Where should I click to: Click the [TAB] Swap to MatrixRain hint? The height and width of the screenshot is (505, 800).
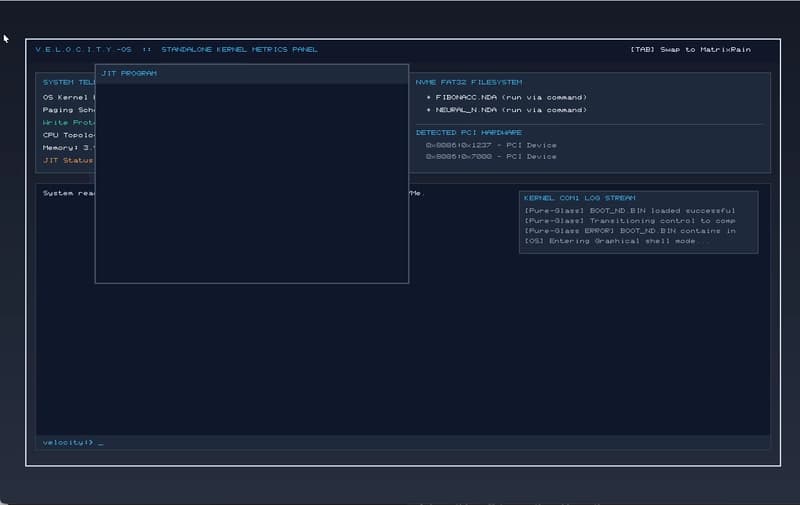tap(690, 49)
